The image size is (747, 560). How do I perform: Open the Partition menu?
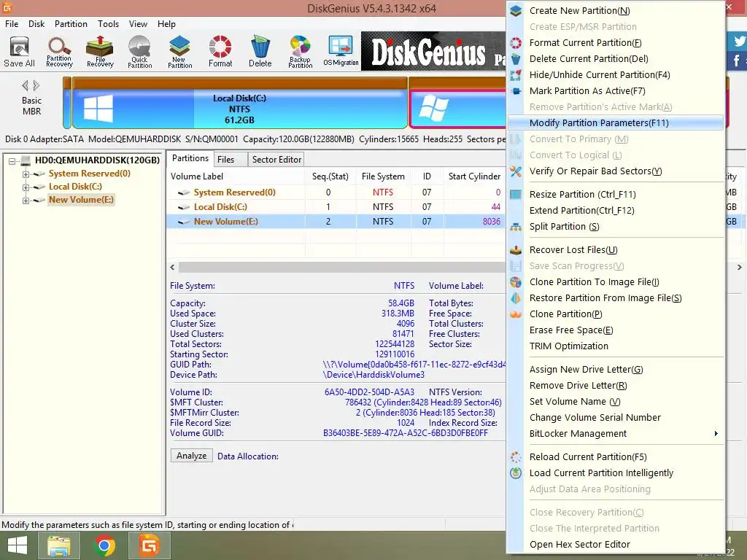tap(71, 24)
